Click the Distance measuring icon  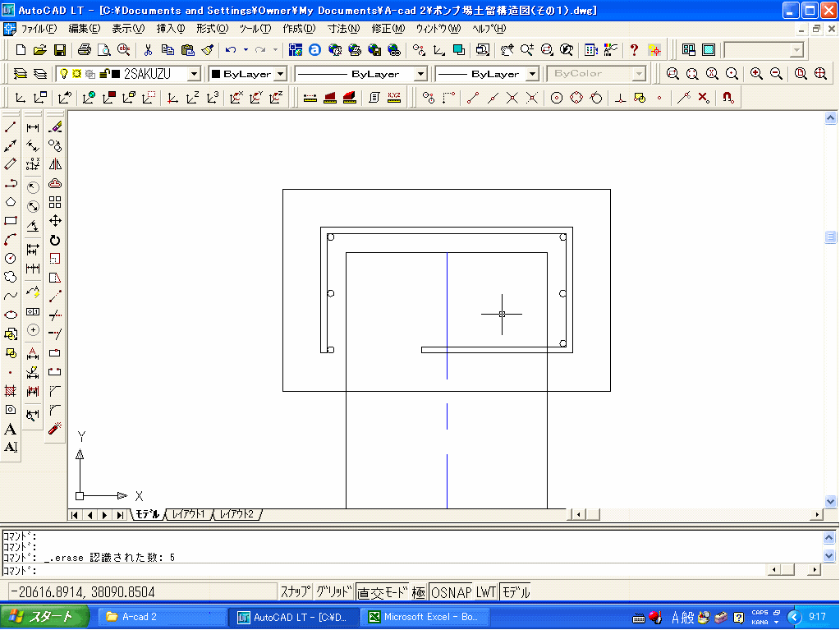coord(310,98)
